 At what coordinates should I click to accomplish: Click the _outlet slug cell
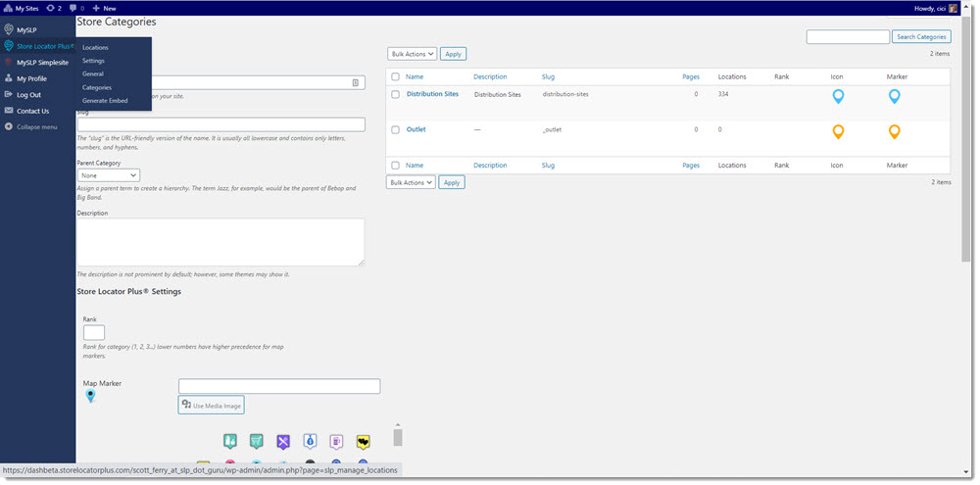pyautogui.click(x=552, y=130)
